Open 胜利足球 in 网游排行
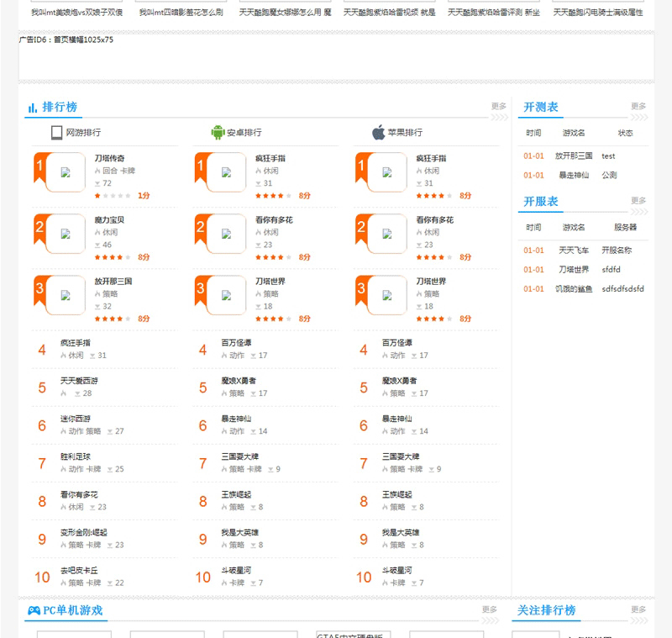672x638 pixels. point(76,456)
